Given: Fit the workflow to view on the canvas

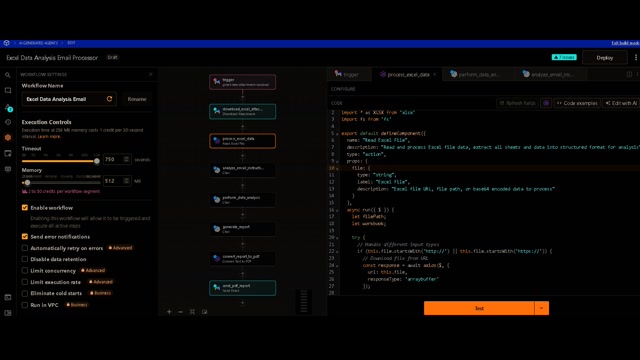Looking at the screenshot, I should pyautogui.click(x=192, y=312).
